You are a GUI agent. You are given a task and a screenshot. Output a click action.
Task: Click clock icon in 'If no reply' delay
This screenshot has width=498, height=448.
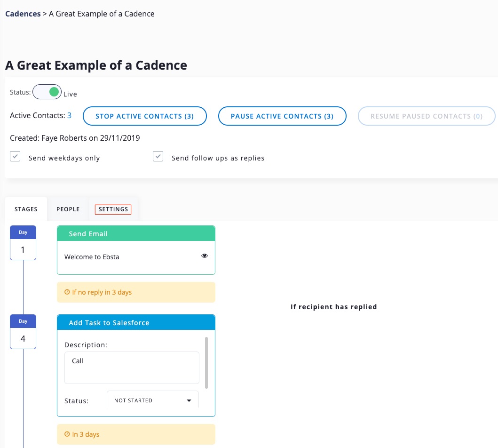[67, 292]
